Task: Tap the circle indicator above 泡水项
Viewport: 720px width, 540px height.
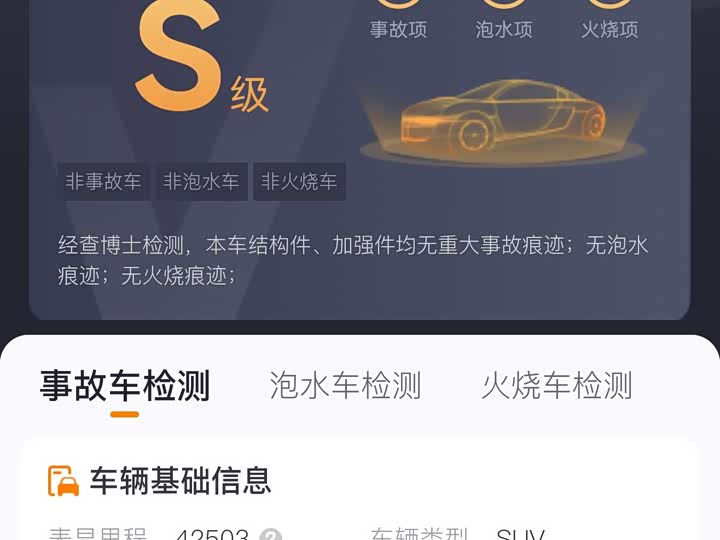Action: 504,4
